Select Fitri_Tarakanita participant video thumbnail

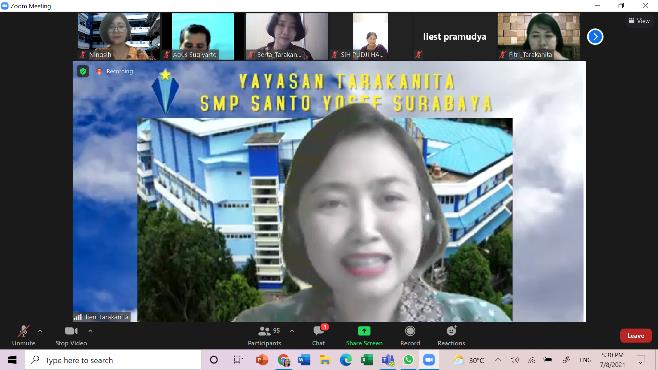click(x=539, y=36)
